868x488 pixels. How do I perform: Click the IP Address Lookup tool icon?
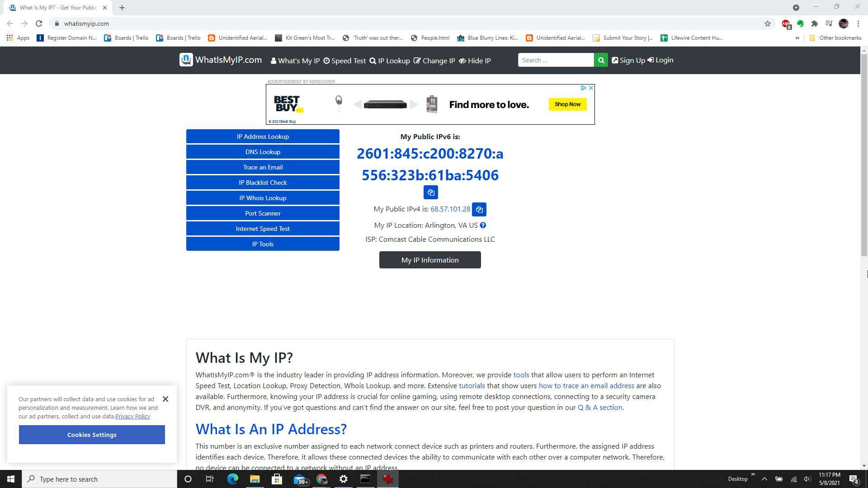click(x=262, y=136)
